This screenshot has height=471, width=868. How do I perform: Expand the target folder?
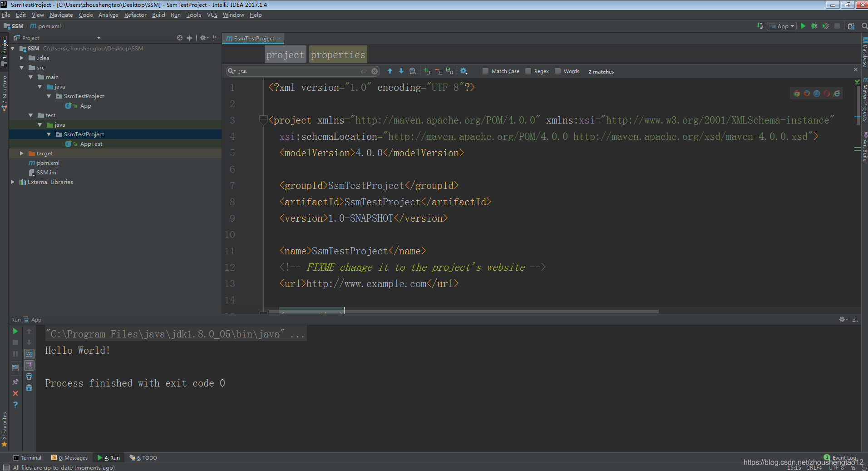click(x=21, y=153)
